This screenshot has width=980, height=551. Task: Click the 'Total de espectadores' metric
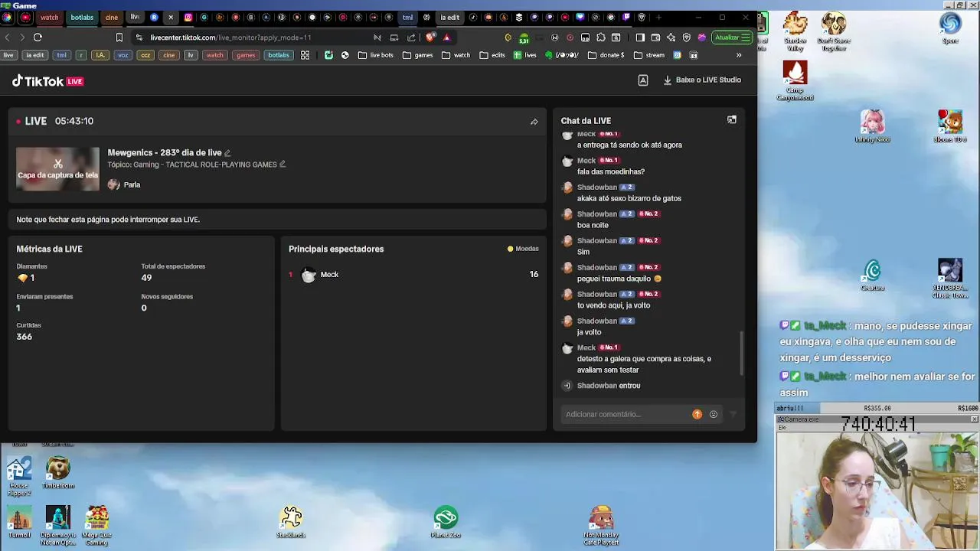[x=173, y=272]
